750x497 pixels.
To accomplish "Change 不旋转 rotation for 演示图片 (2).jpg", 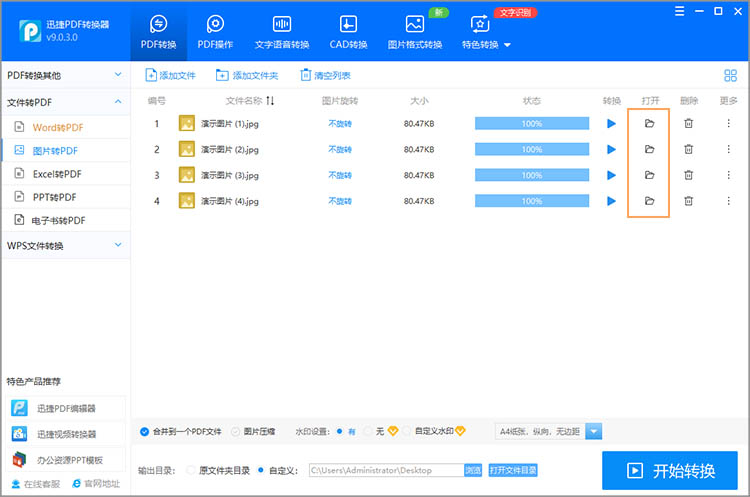I will coord(340,149).
